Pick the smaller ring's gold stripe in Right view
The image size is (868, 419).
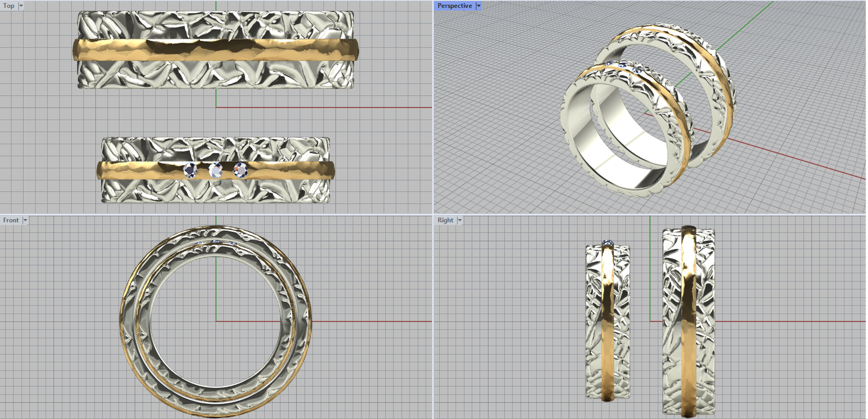click(608, 326)
